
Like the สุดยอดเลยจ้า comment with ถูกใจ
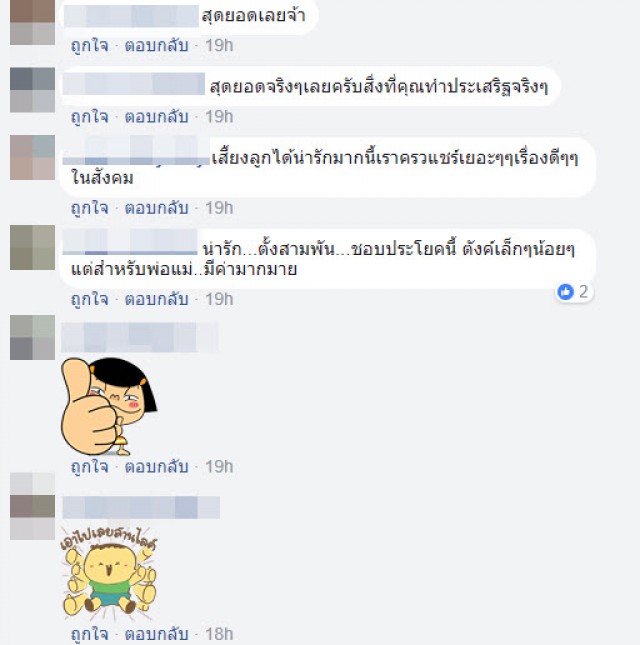click(90, 45)
